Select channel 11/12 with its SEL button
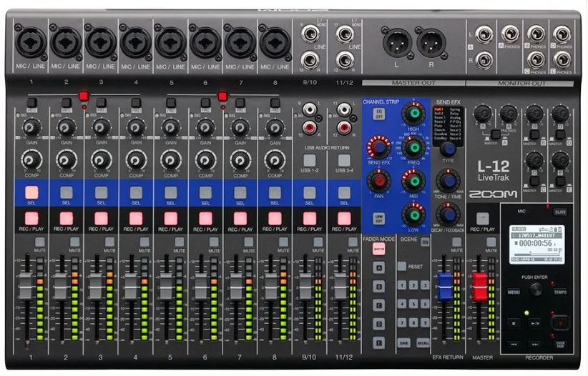The height and width of the screenshot is (376, 588). pyautogui.click(x=344, y=192)
